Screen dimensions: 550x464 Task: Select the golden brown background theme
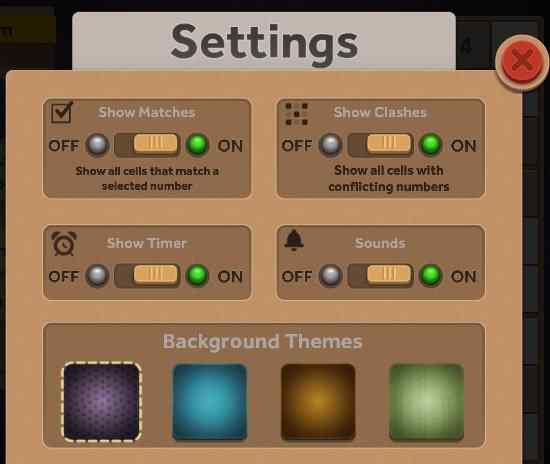[x=318, y=402]
